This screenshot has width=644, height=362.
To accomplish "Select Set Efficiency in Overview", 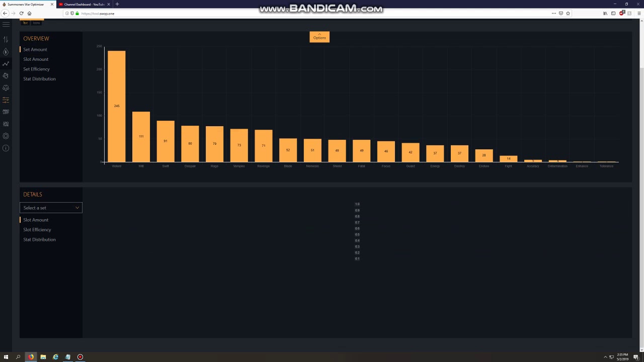I will click(36, 69).
